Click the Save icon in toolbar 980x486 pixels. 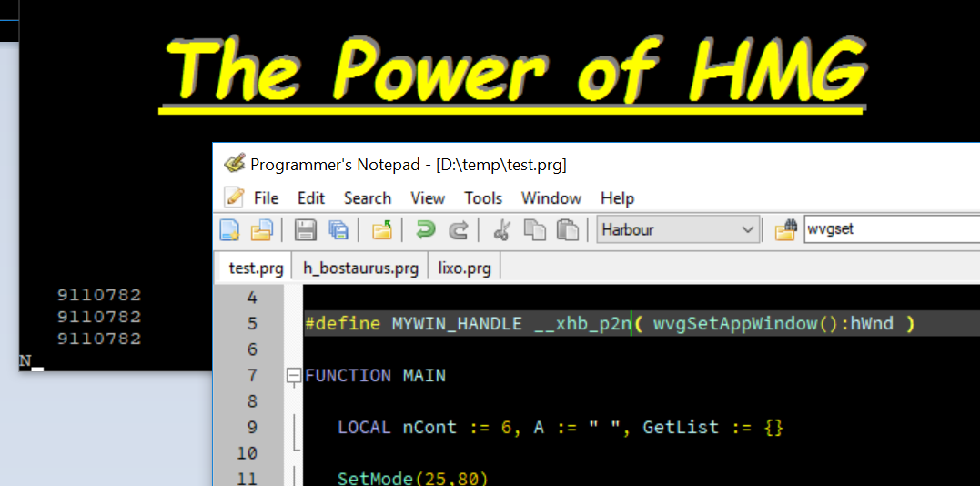(307, 230)
